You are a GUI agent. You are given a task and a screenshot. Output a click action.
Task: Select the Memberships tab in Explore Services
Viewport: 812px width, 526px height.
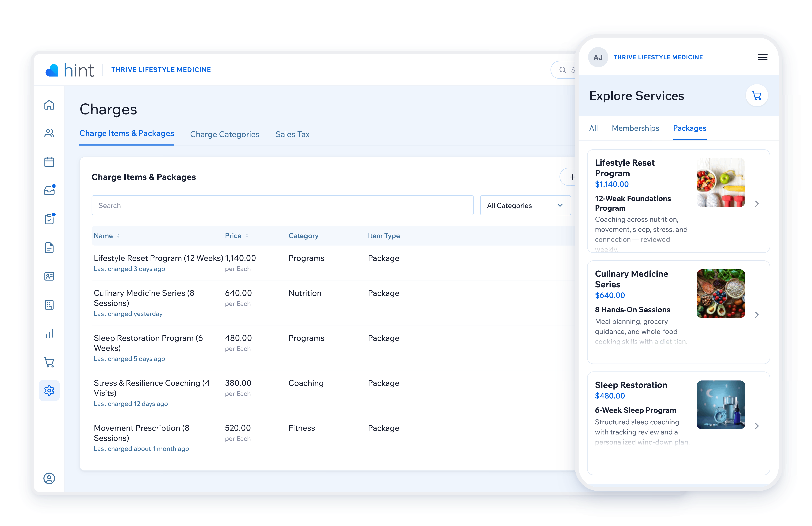635,128
